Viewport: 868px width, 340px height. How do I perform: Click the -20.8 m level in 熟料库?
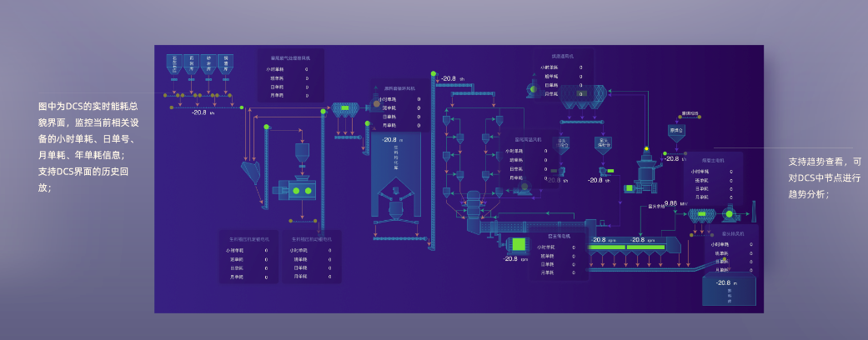(x=726, y=283)
